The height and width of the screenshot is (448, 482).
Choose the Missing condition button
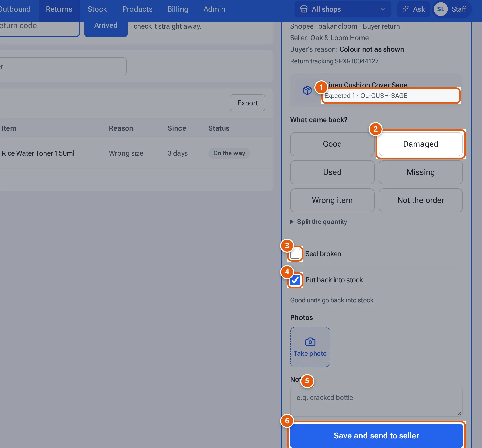420,172
